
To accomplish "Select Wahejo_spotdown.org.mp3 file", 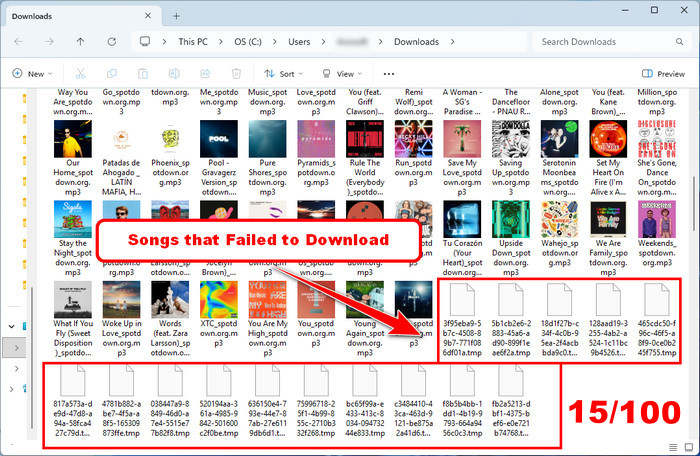I will coord(559,234).
